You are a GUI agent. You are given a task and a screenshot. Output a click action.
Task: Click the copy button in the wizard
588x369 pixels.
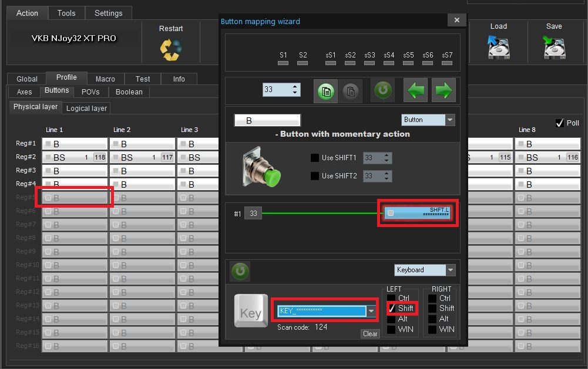[325, 92]
